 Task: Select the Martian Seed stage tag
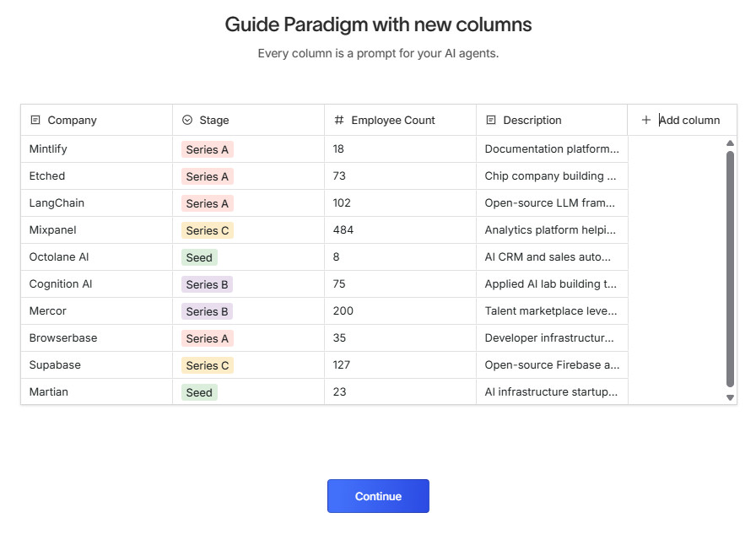click(199, 392)
